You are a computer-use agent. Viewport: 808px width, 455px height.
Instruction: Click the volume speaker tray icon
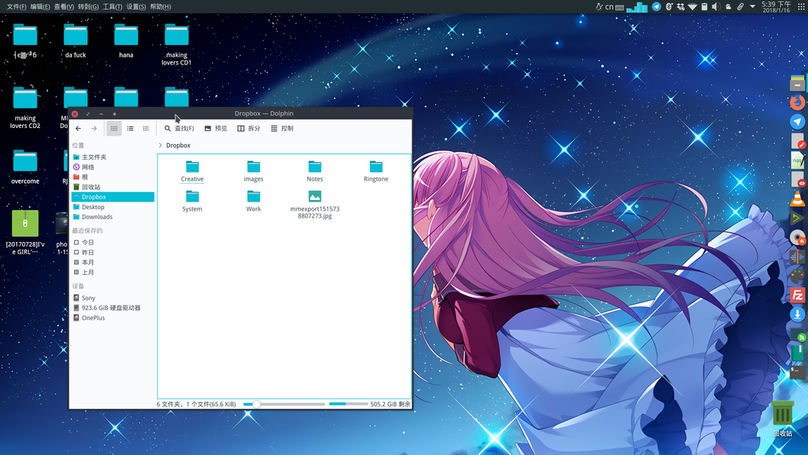(x=716, y=7)
